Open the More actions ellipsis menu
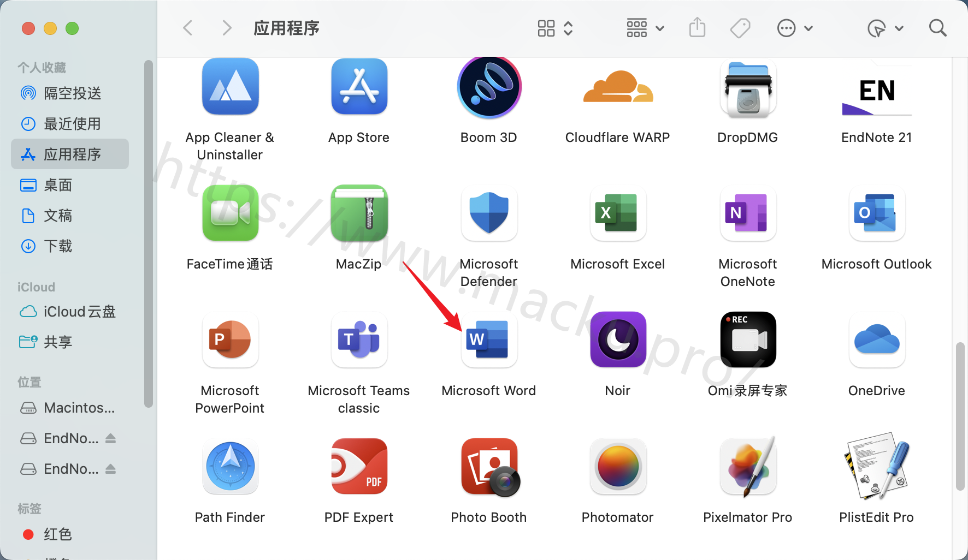Image resolution: width=968 pixels, height=560 pixels. click(795, 28)
